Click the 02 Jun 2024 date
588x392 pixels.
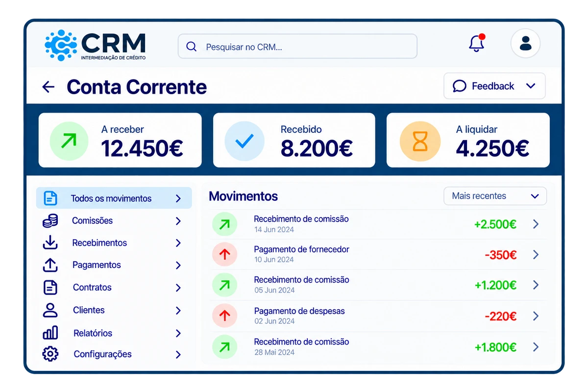pyautogui.click(x=274, y=321)
